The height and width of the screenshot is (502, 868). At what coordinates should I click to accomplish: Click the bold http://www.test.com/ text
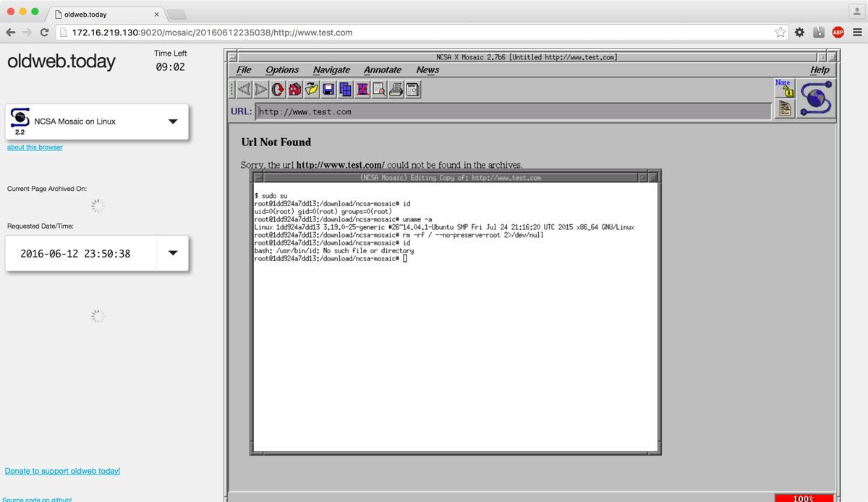coord(341,166)
